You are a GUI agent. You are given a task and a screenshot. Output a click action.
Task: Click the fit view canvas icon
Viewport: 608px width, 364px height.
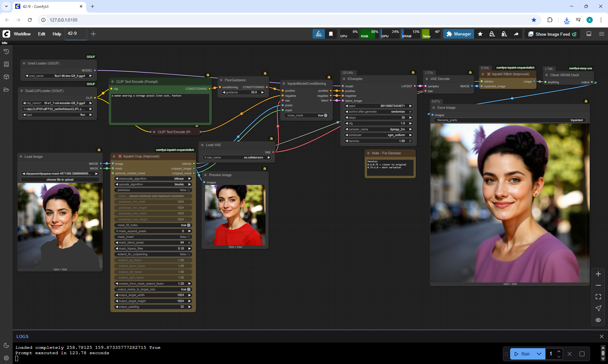pos(598,297)
